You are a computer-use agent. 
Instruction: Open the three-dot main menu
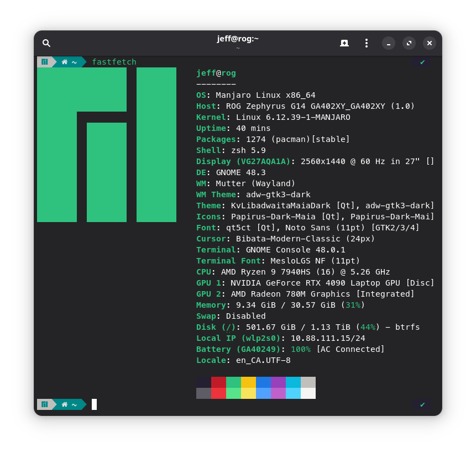pyautogui.click(x=367, y=43)
